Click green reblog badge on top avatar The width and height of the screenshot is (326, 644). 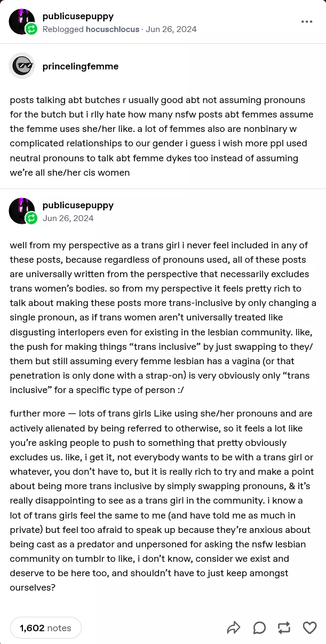(x=31, y=29)
